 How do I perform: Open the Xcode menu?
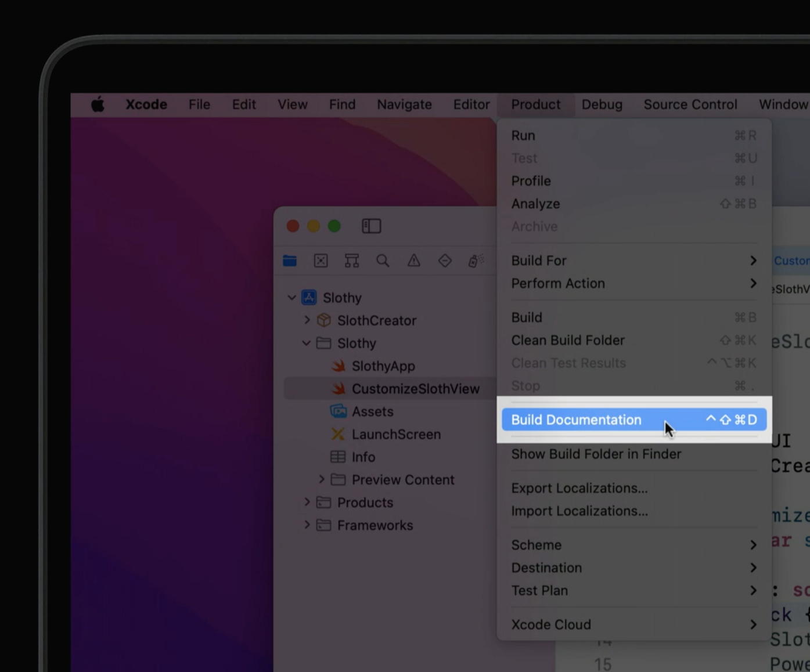[x=146, y=104]
